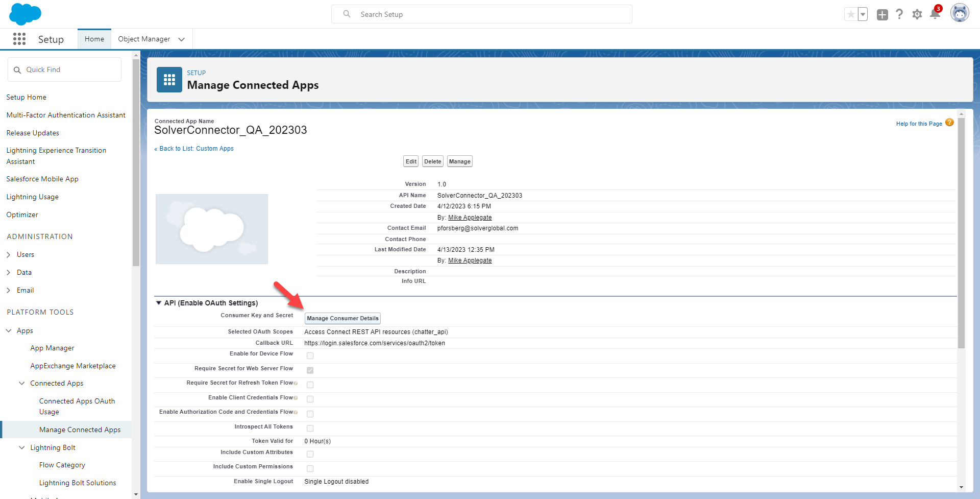Viewport: 980px width, 499px height.
Task: Toggle Introspect All Tokens checkbox
Action: [310, 428]
